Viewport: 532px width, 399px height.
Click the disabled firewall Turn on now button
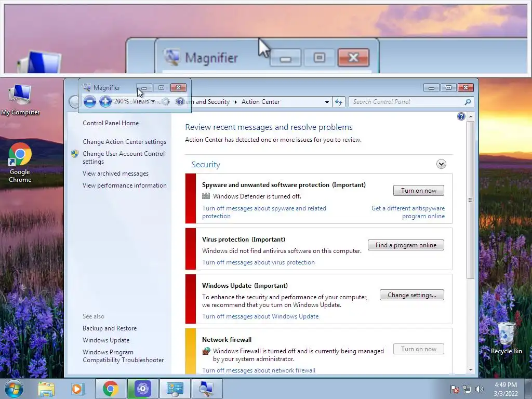pyautogui.click(x=419, y=349)
